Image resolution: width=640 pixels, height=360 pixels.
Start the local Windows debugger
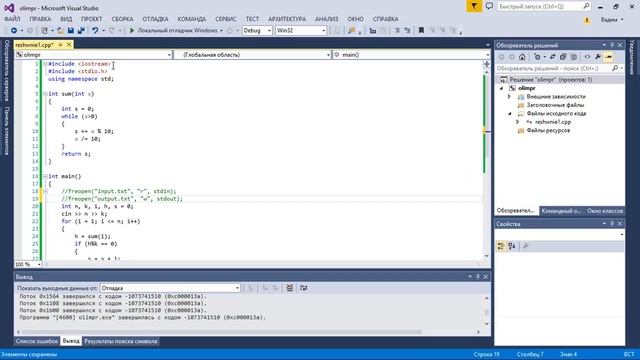[174, 31]
